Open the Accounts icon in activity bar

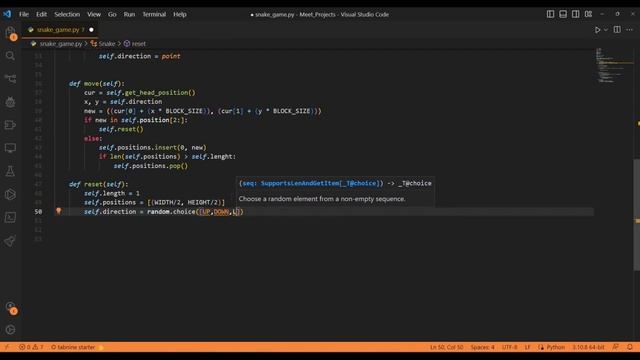pos(10,307)
